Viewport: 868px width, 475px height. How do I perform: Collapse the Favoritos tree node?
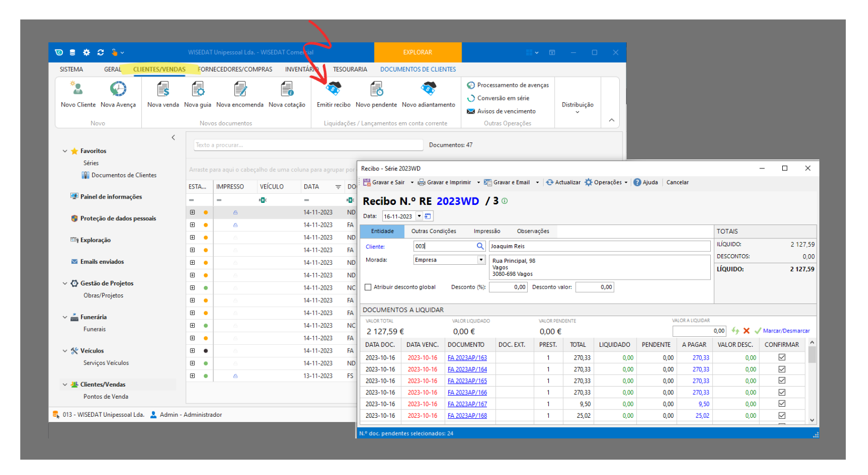coord(65,151)
